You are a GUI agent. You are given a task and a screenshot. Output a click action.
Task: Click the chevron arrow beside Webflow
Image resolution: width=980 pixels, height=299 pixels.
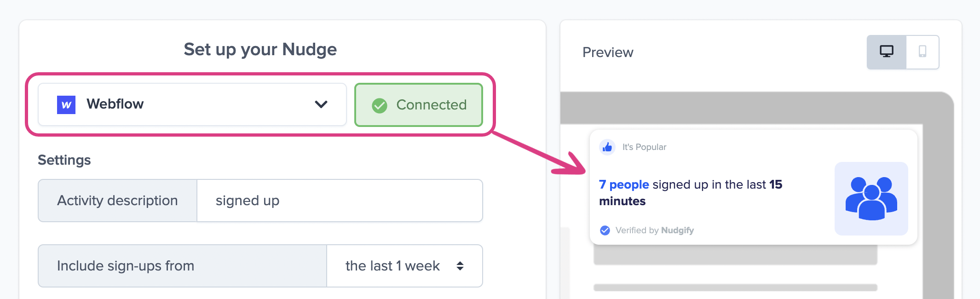(321, 104)
